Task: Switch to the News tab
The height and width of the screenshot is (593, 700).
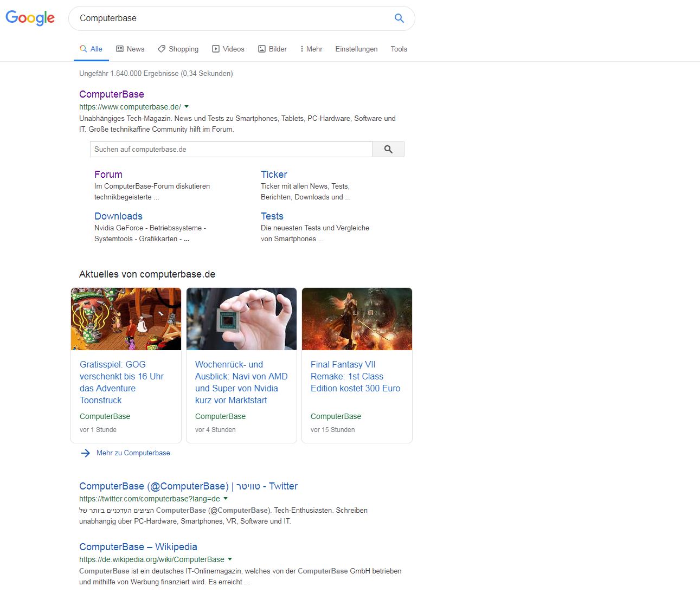Action: [130, 49]
